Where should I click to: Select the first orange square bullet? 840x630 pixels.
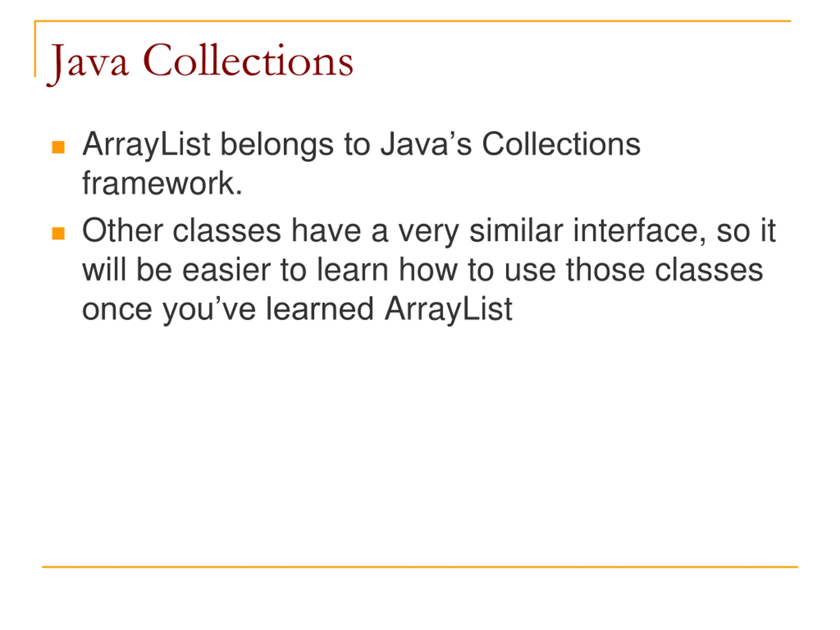58,147
